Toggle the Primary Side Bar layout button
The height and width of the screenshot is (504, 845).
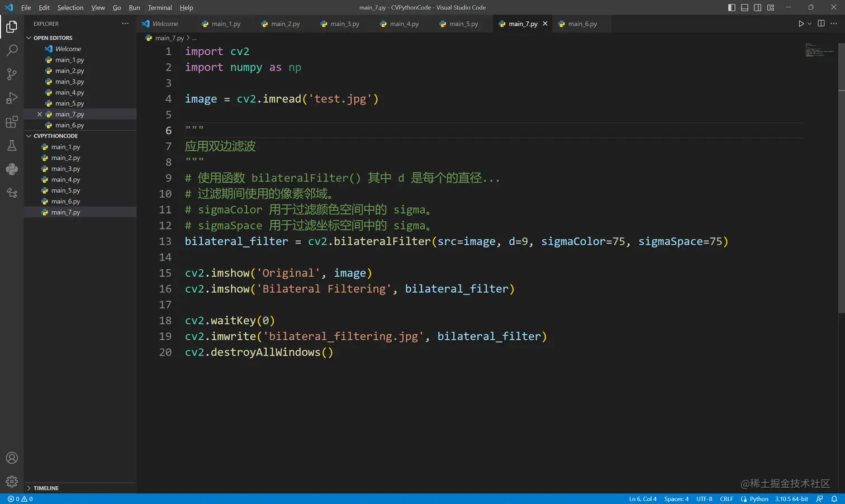coord(732,7)
